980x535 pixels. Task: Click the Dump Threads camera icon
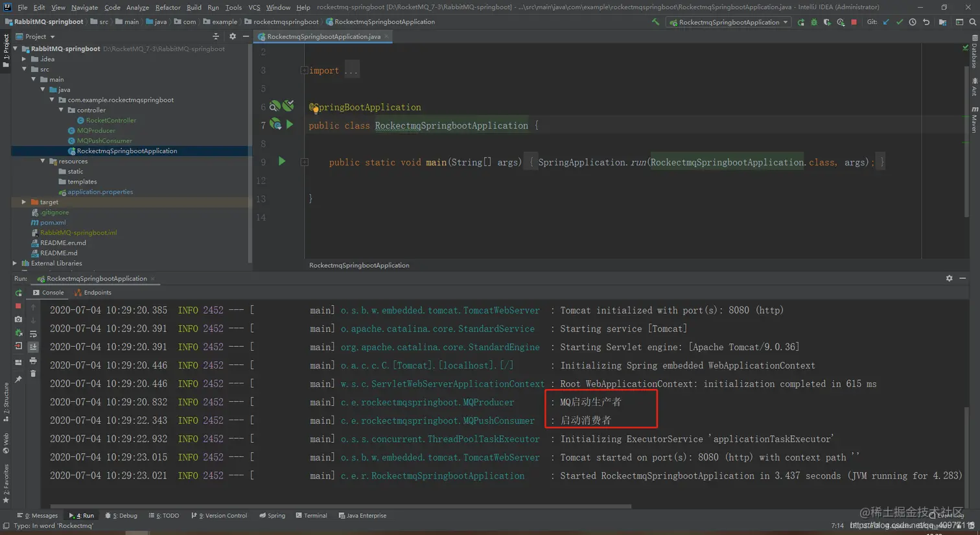pos(18,319)
